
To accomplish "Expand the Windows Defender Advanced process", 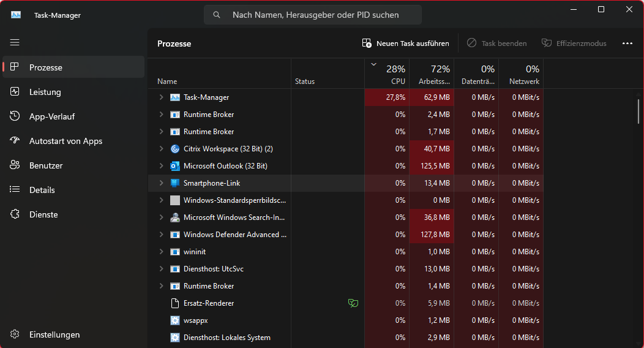I will (161, 235).
